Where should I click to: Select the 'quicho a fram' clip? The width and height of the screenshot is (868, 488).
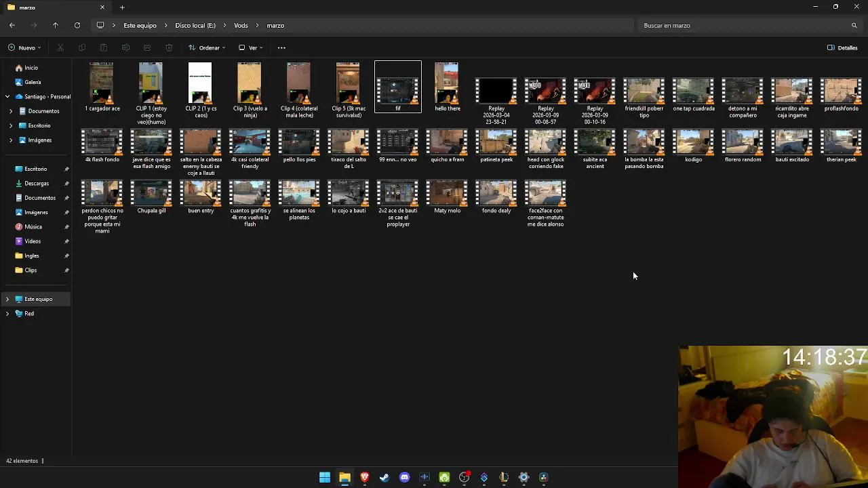point(448,146)
